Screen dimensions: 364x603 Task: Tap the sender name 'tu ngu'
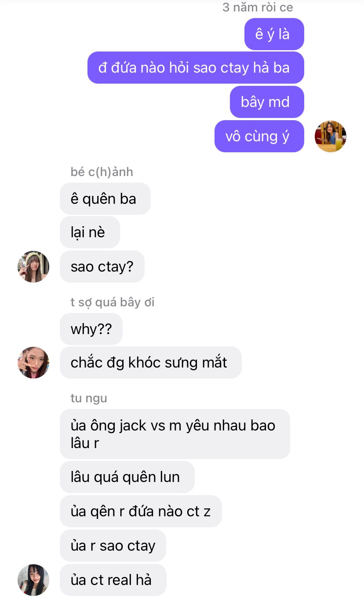pyautogui.click(x=89, y=398)
